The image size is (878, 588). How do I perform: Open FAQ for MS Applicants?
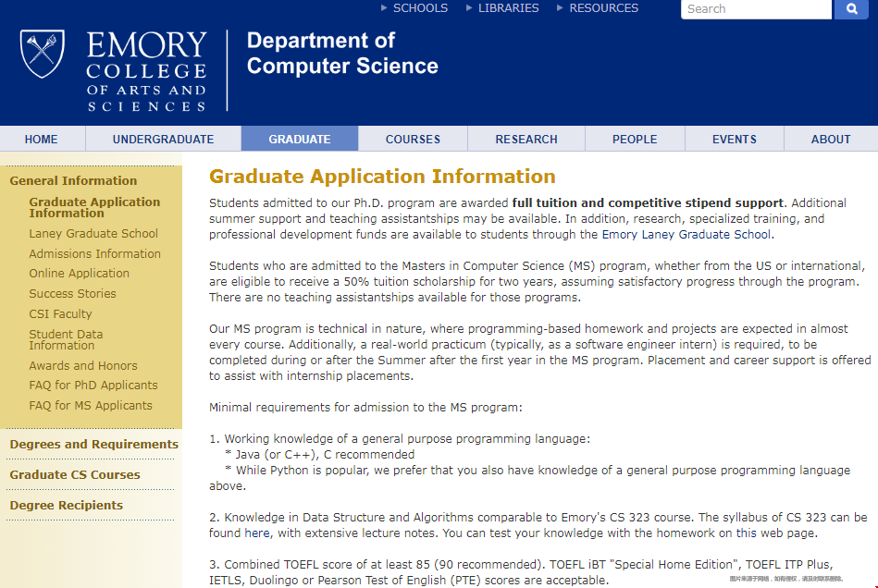(x=91, y=405)
